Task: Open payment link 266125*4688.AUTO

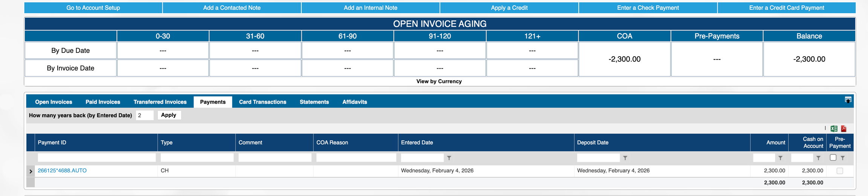Action: point(62,170)
